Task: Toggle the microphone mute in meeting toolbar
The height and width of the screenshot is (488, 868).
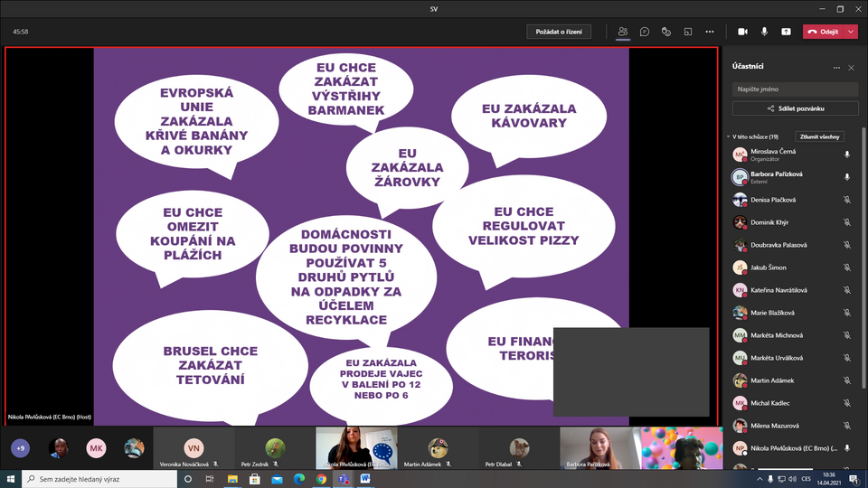Action: tap(765, 32)
